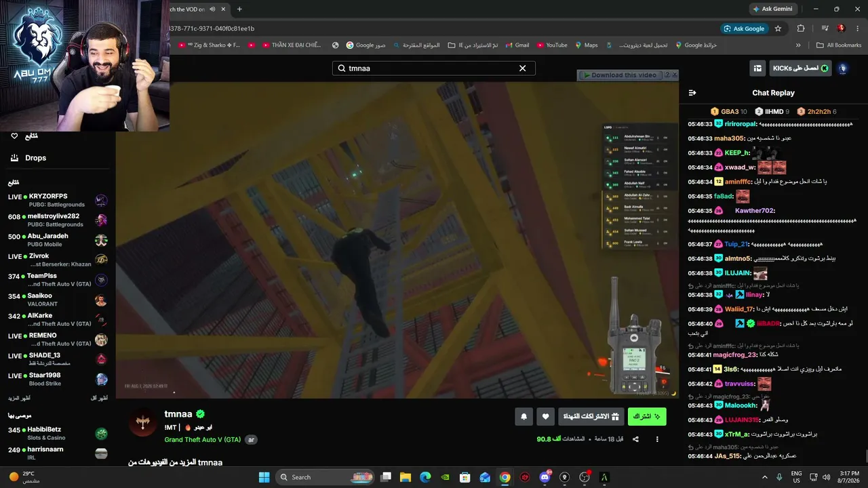Follow tmnaa with the heart button
Viewport: 868px width, 488px height.
click(x=546, y=417)
